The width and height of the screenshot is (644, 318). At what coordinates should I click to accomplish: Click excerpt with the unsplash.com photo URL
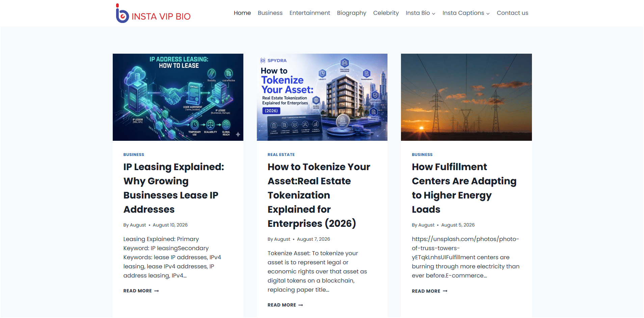[466, 257]
